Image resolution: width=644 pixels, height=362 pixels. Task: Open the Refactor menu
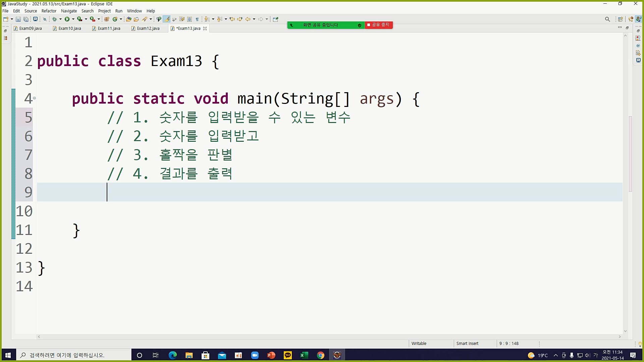(49, 11)
